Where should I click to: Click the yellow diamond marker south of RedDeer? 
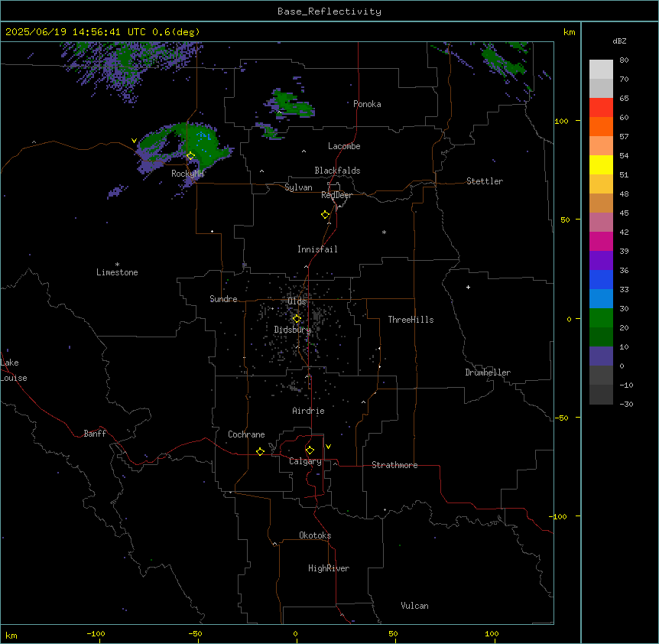pos(325,215)
